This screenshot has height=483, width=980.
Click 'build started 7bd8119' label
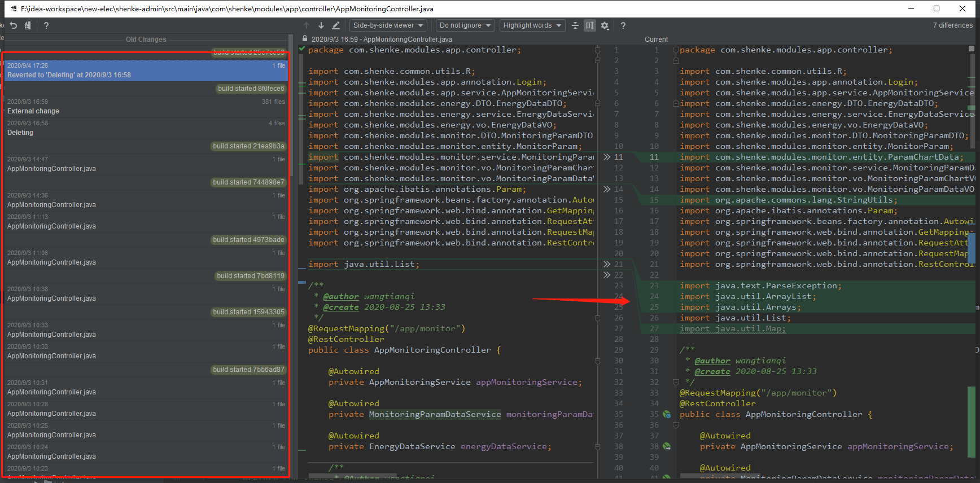pyautogui.click(x=251, y=276)
